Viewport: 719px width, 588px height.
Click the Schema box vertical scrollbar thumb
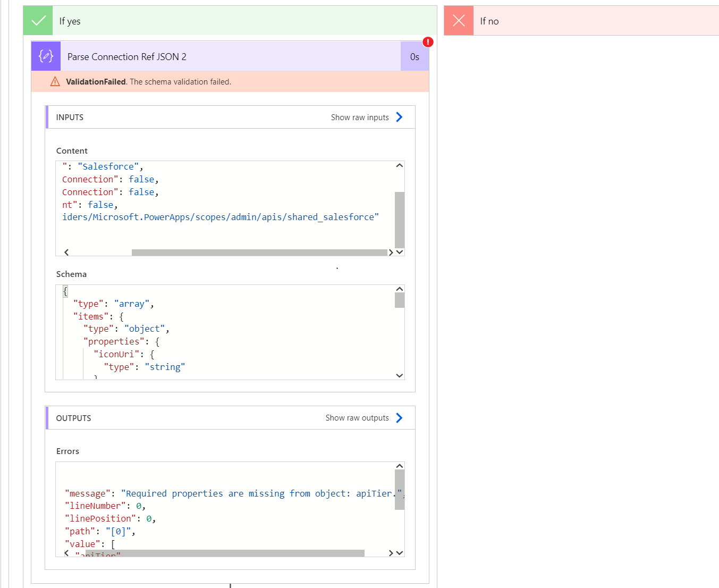click(x=400, y=300)
